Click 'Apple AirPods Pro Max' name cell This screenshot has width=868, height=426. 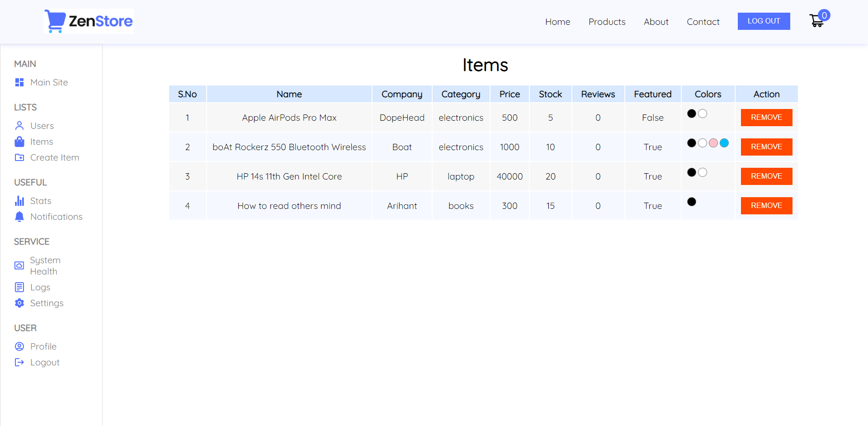289,118
